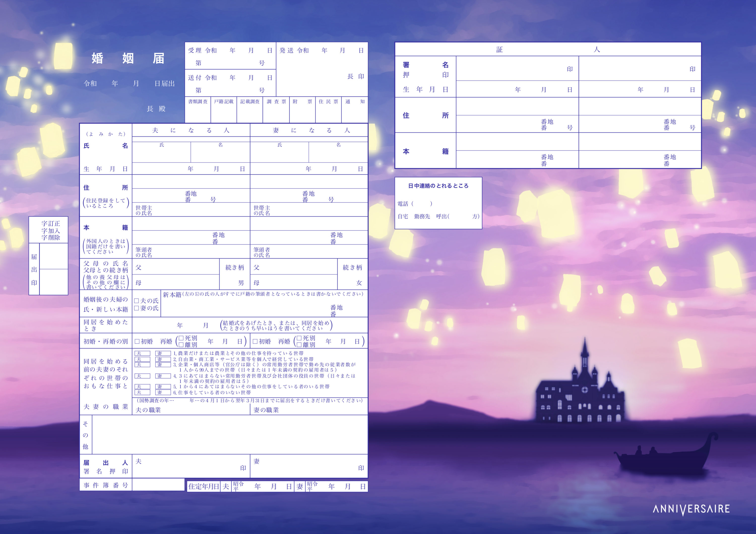Click the 調査票 cell
The image size is (756, 534).
276,110
